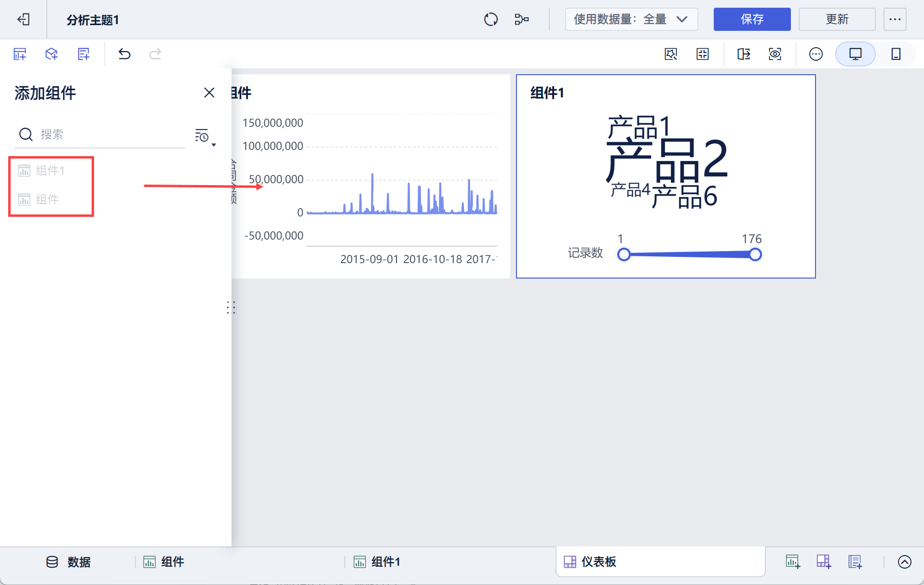Click the panel resize drag handle

(x=231, y=307)
